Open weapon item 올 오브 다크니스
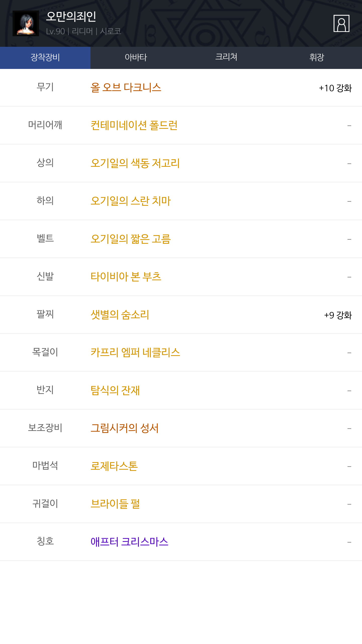 (x=126, y=88)
